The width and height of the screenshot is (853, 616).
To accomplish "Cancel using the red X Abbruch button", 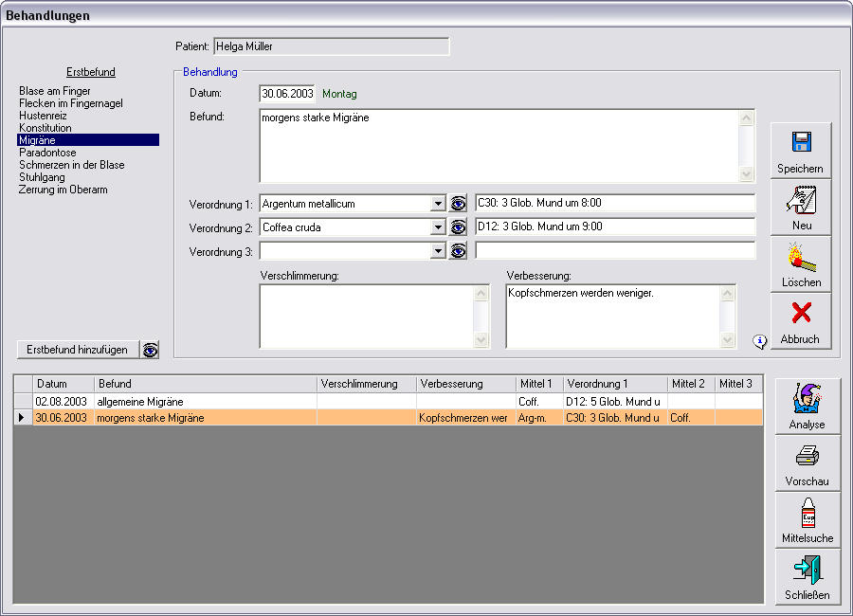I will click(x=800, y=320).
